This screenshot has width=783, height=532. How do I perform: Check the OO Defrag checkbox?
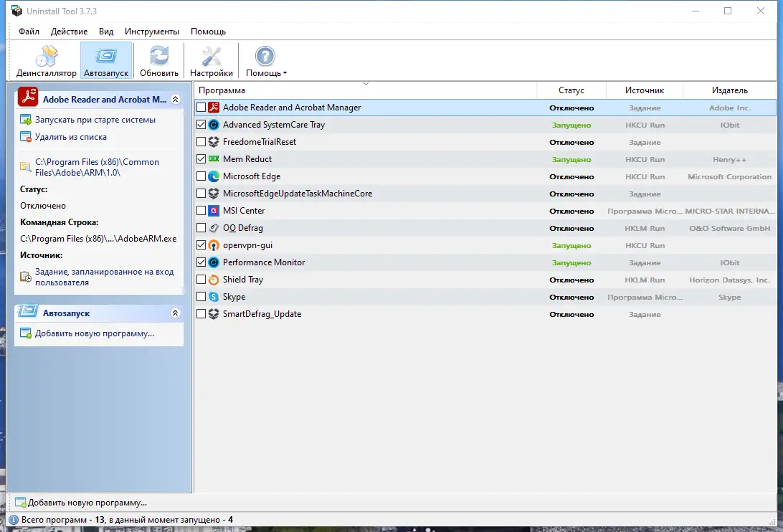click(201, 228)
